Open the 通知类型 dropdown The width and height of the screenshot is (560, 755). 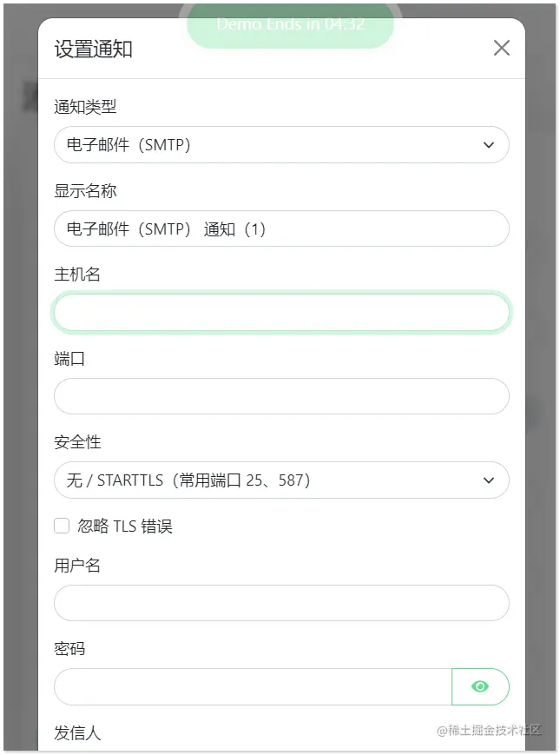[x=280, y=144]
